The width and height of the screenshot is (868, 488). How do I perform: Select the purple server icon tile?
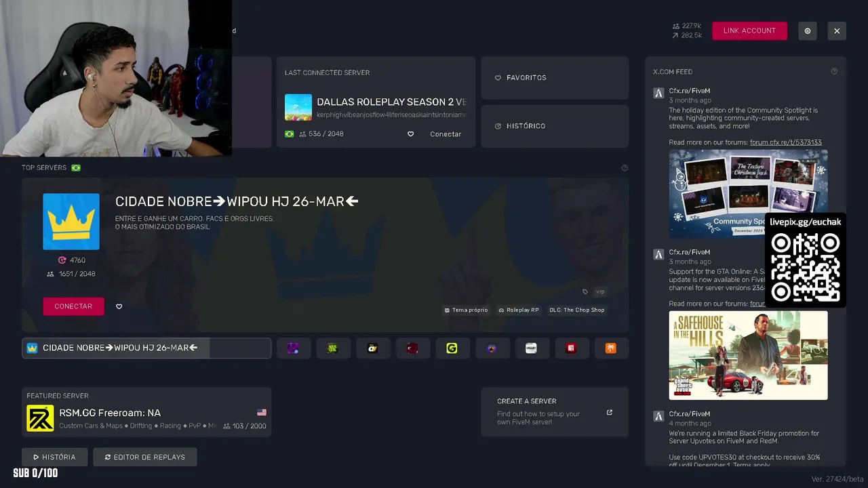294,348
